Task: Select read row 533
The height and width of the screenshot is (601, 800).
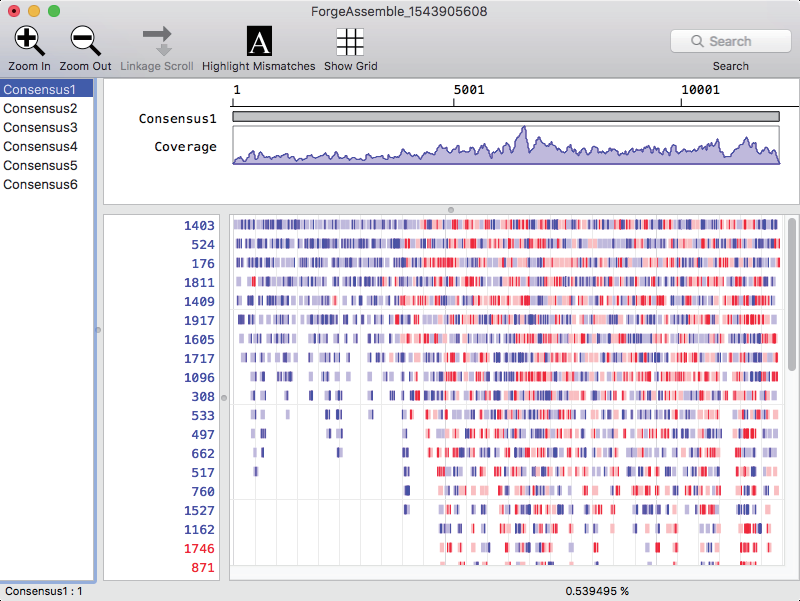Action: point(203,415)
